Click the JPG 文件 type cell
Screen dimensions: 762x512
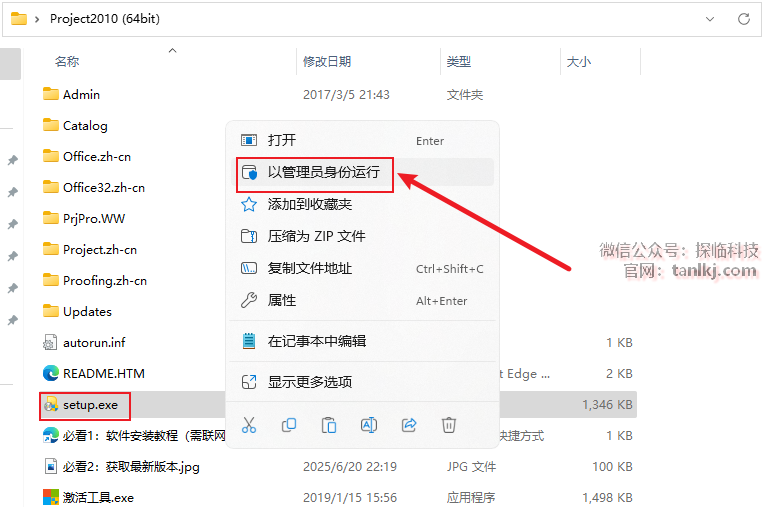[471, 467]
